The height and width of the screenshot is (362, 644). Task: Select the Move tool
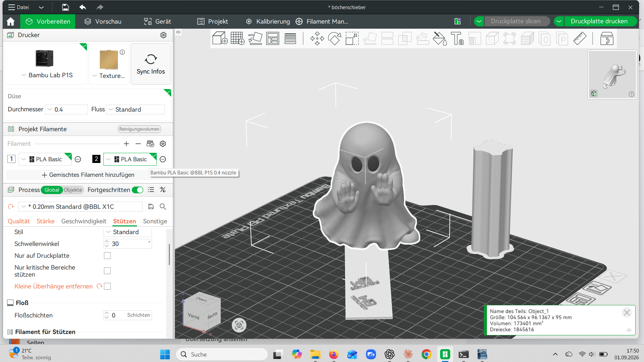(x=317, y=38)
